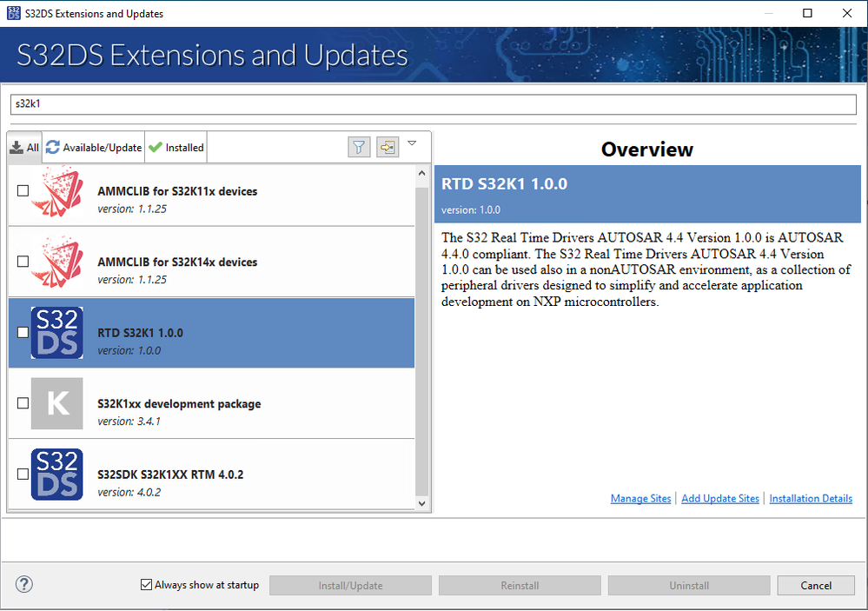Select the RTD S32K1 package logo

tap(56, 333)
